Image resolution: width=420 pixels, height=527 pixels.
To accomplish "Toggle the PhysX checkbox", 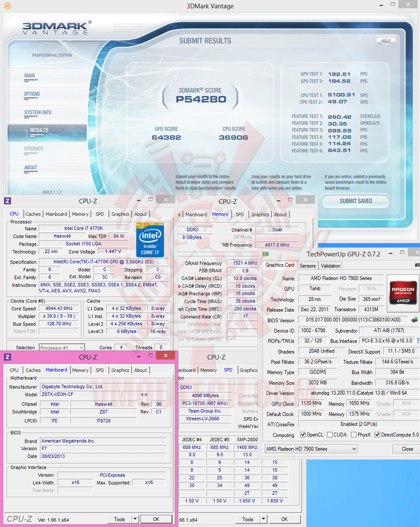I will click(353, 435).
